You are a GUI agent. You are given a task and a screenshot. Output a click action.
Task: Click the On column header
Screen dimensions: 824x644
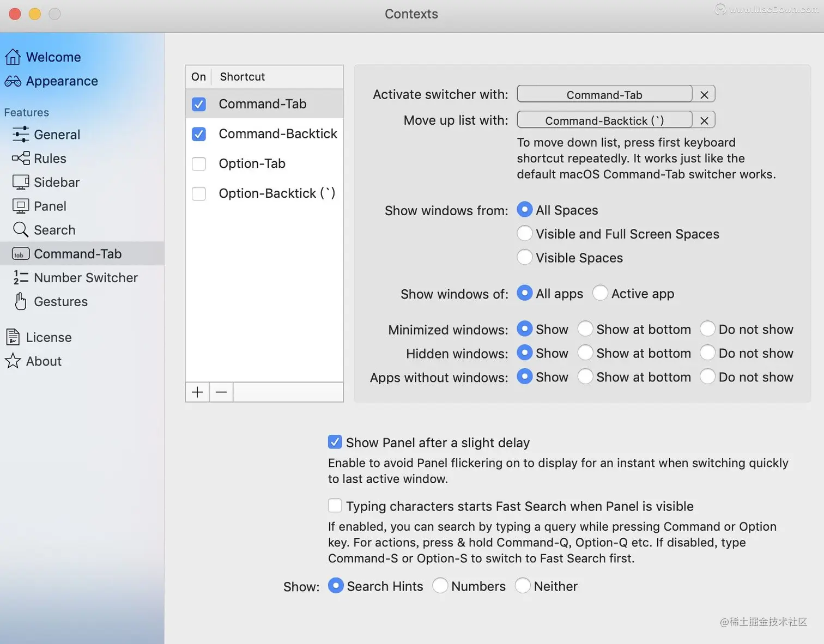click(x=199, y=77)
